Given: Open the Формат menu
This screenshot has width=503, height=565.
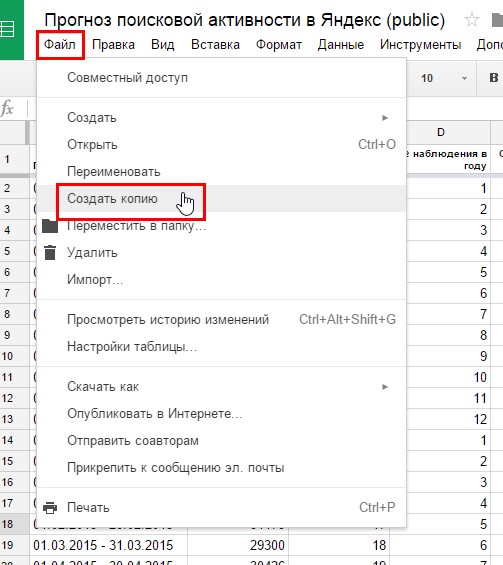Looking at the screenshot, I should (x=279, y=45).
